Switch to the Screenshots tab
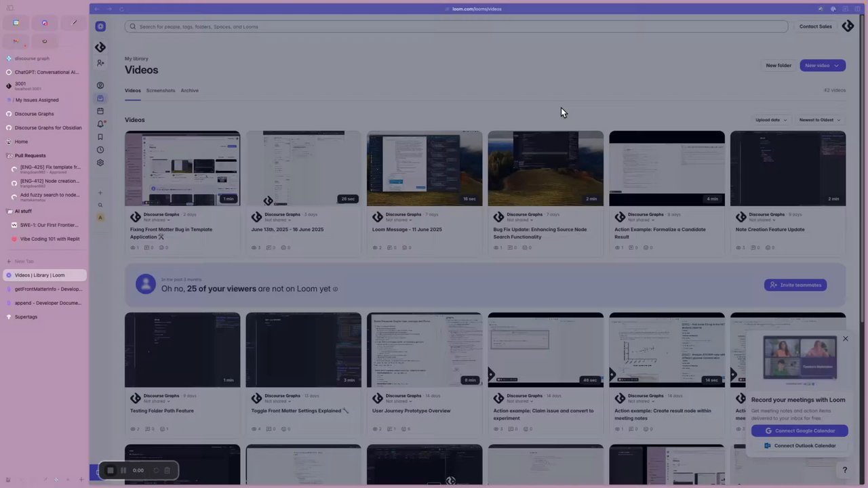Image resolution: width=868 pixels, height=488 pixels. 161,90
